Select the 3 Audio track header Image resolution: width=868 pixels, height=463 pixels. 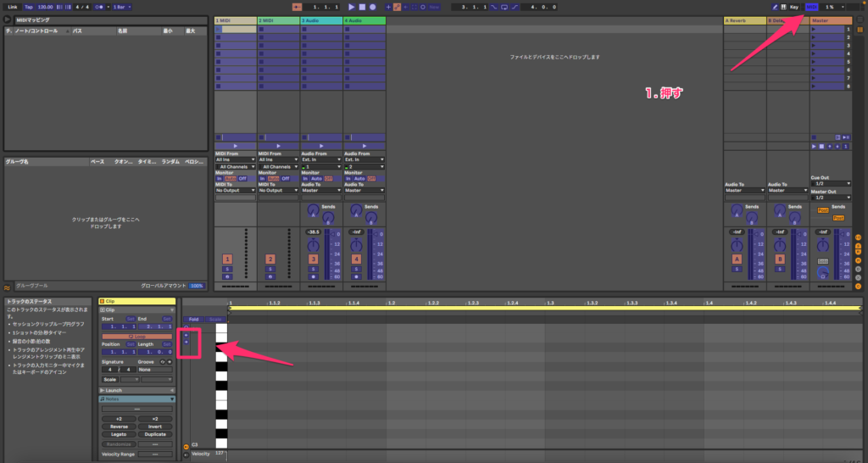(x=321, y=20)
